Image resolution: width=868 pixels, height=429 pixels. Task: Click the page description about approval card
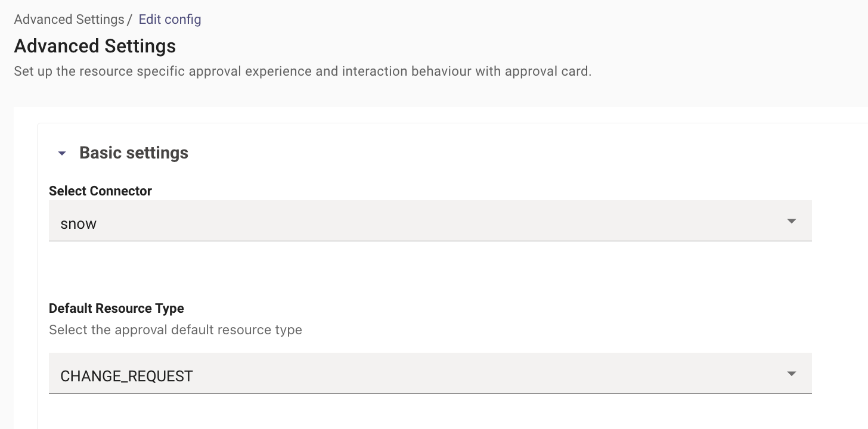coord(302,71)
